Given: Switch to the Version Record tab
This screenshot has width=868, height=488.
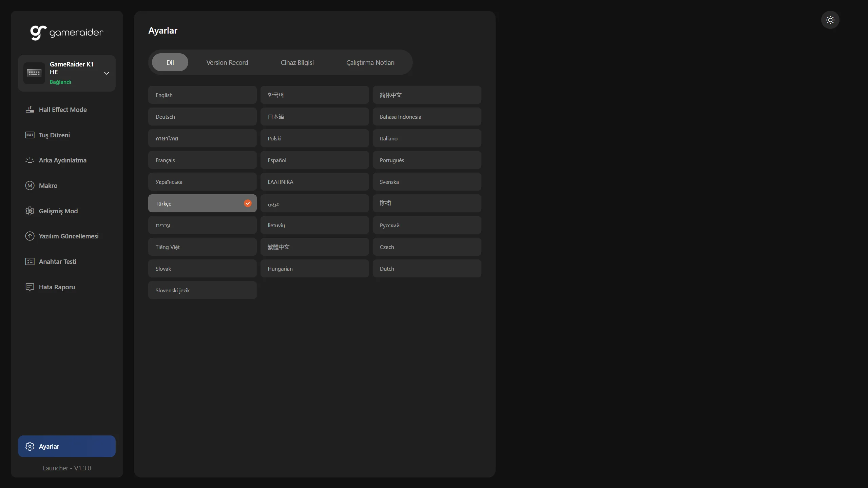Looking at the screenshot, I should coord(227,62).
